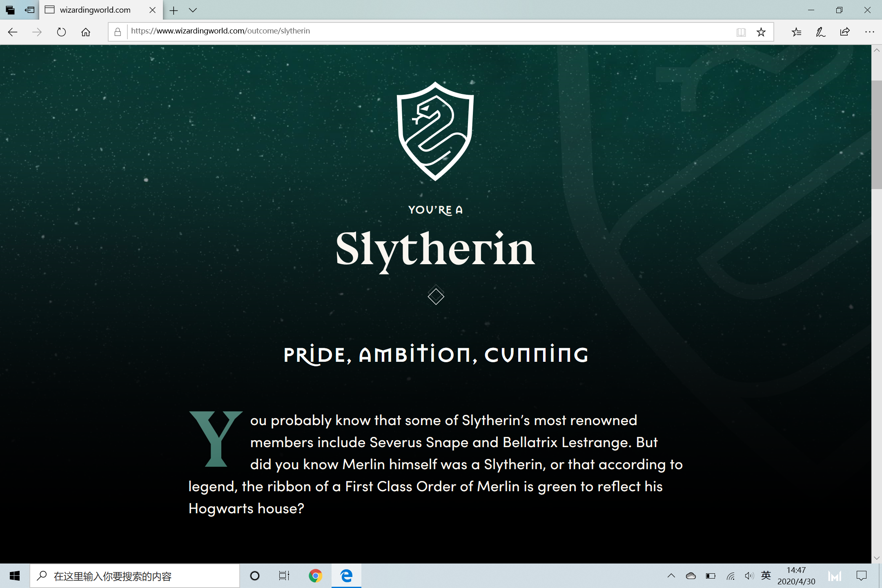Add notes to this page
Screen dimensions: 882x588
tap(821, 32)
